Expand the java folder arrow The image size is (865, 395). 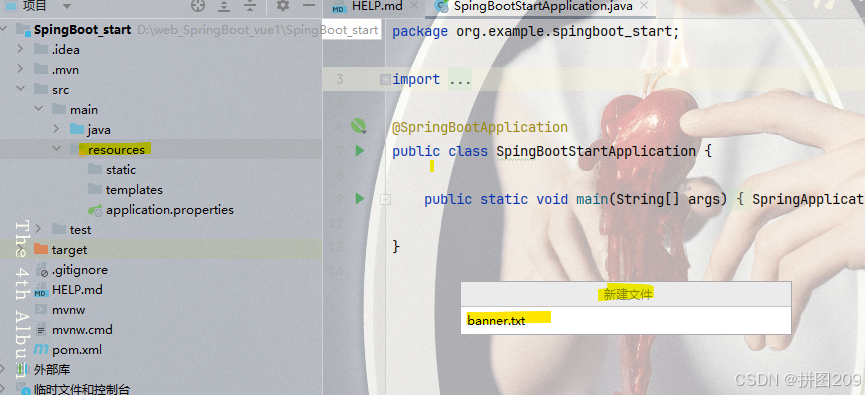click(x=56, y=129)
